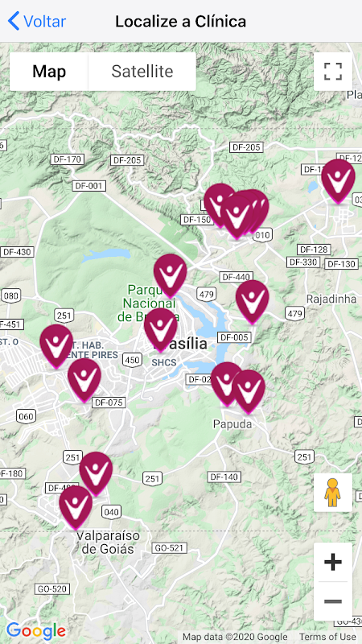Tap the Voltar back chevron
Viewport: 362px width, 644px height.
pos(14,21)
